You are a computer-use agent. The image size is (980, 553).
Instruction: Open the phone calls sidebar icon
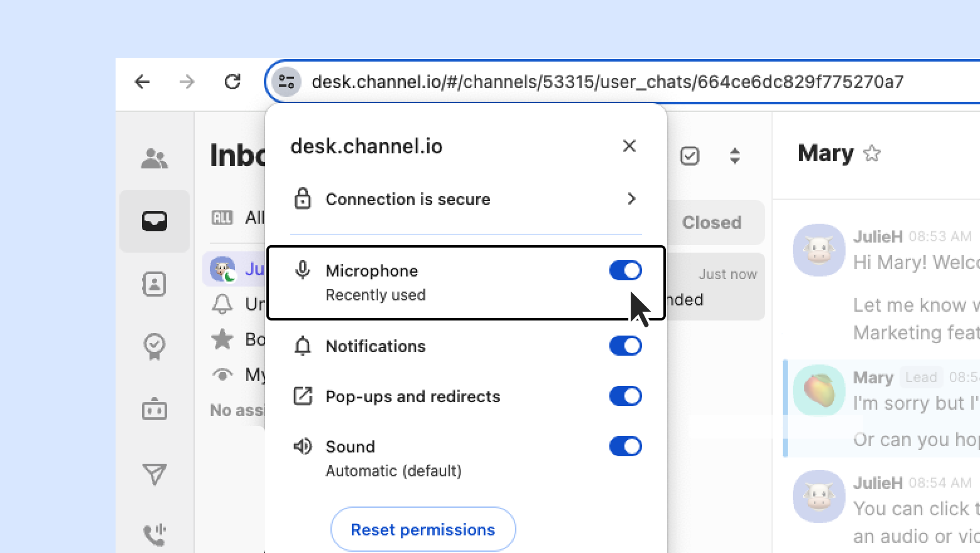click(x=154, y=534)
